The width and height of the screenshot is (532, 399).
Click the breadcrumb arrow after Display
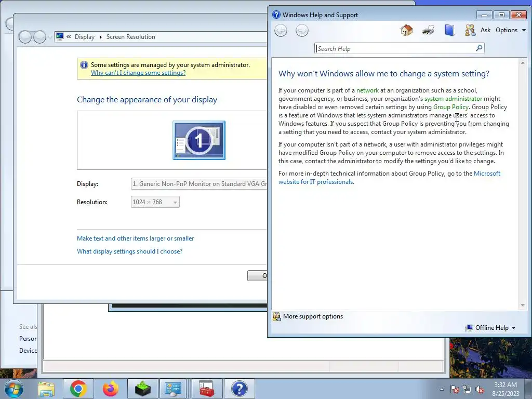[x=100, y=37]
